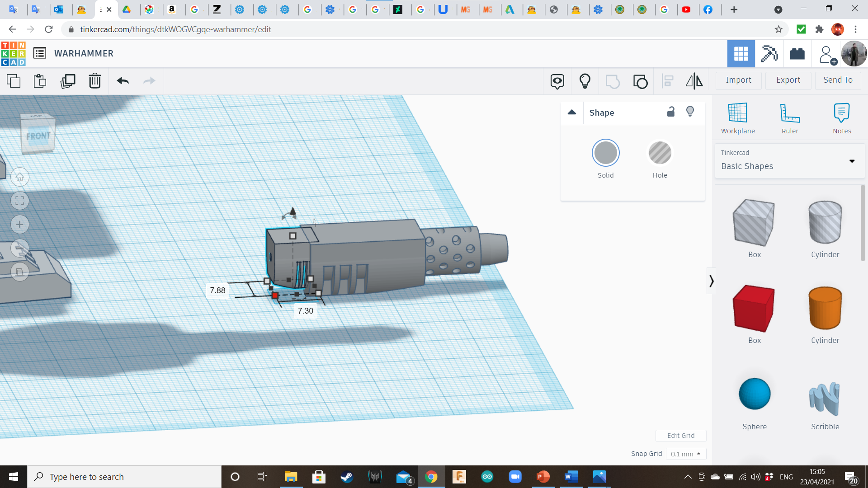The image size is (868, 488).
Task: Open the Notes tool
Action: (x=841, y=118)
